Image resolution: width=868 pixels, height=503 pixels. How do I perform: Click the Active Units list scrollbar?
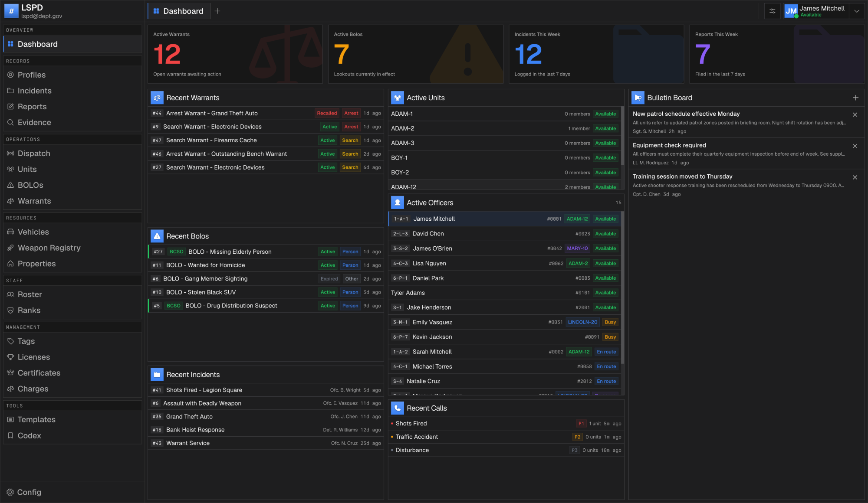pyautogui.click(x=622, y=136)
